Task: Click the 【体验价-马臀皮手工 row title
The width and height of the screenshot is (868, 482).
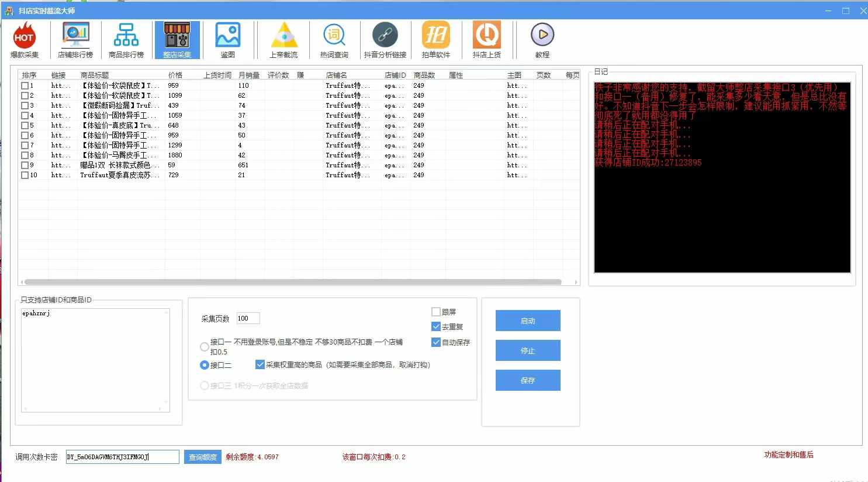Action: (x=120, y=155)
